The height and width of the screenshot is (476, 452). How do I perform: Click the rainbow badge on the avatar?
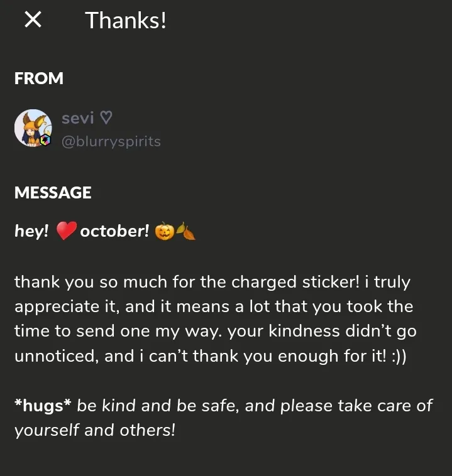pyautogui.click(x=45, y=141)
